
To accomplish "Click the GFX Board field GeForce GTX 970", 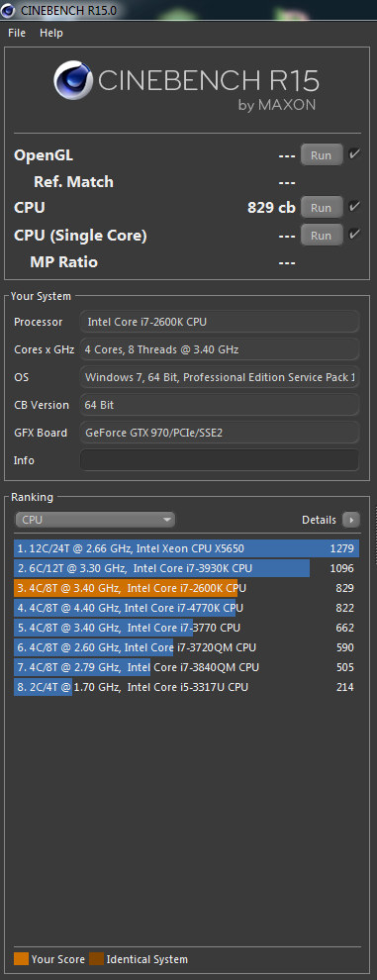I will pyautogui.click(x=220, y=433).
